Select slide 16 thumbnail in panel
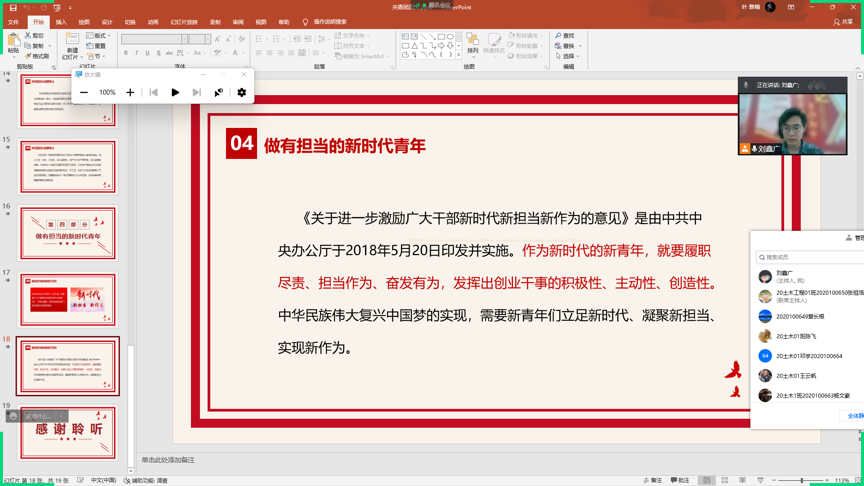The image size is (864, 486). (x=68, y=233)
